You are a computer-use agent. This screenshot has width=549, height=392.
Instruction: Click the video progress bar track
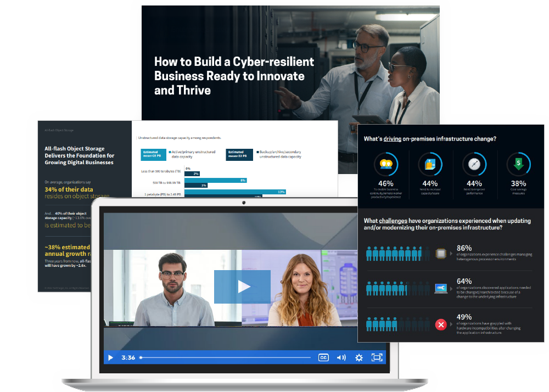tap(225, 357)
